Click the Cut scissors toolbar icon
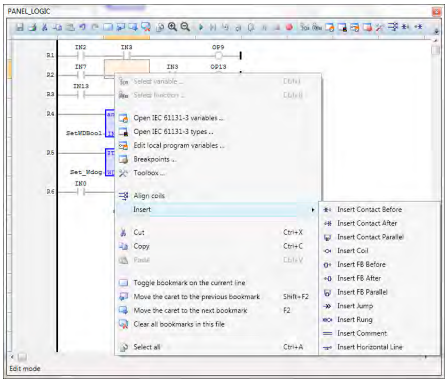Viewport: 447px width, 380px height. click(x=45, y=27)
